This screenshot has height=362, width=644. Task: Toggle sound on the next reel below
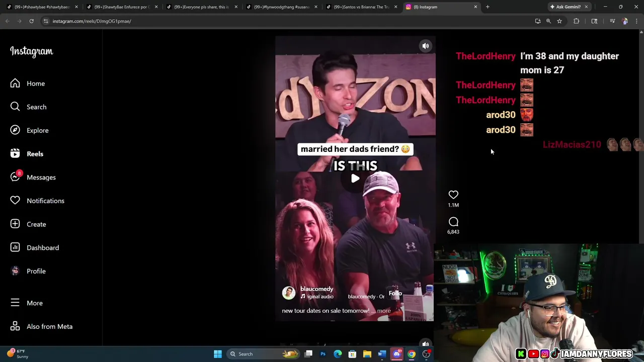click(426, 344)
